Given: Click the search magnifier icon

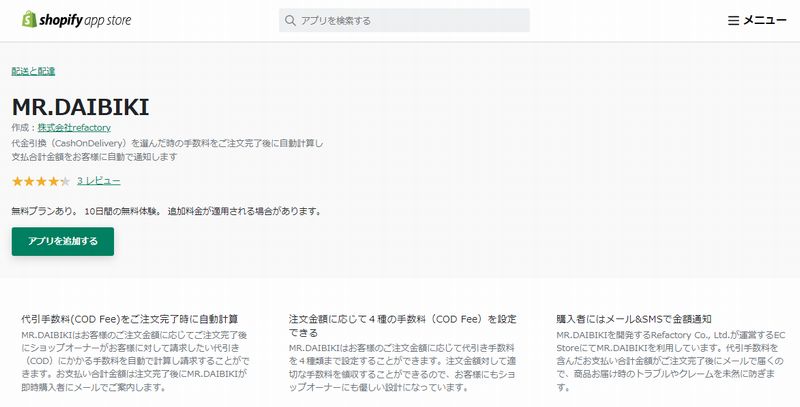Looking at the screenshot, I should [290, 20].
